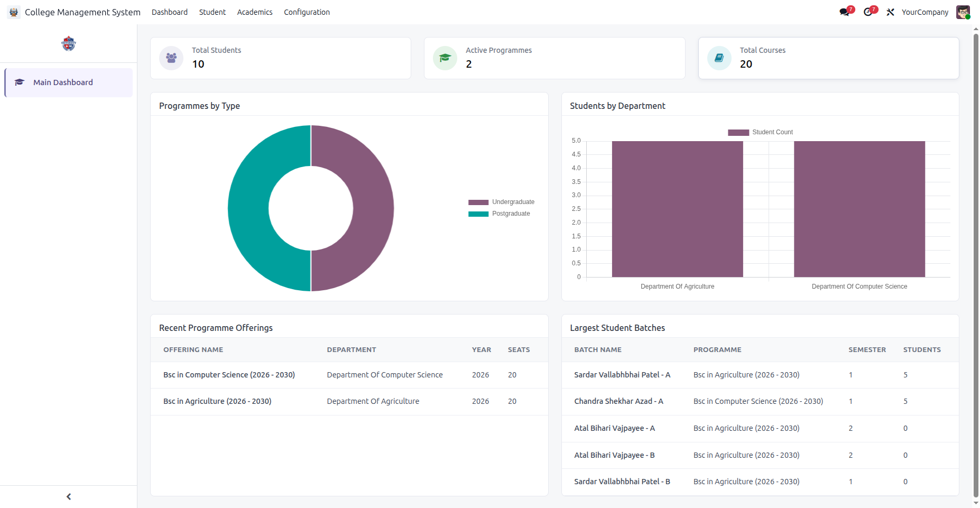Click the OFFERING NAME column header
980x508 pixels.
tap(193, 350)
